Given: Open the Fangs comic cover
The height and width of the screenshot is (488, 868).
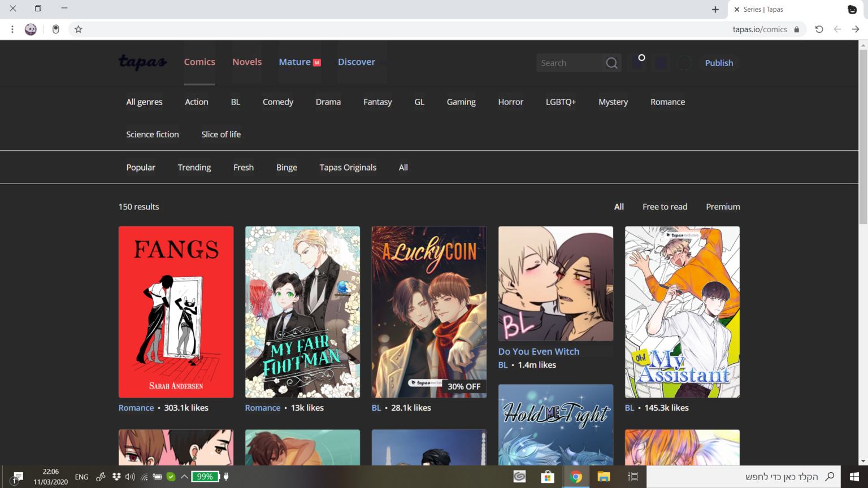Looking at the screenshot, I should 176,312.
